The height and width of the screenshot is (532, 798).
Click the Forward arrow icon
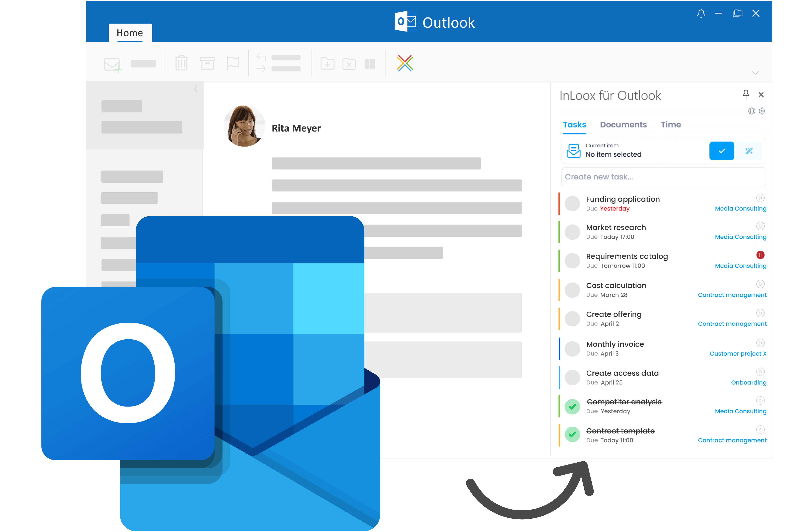pos(261,69)
